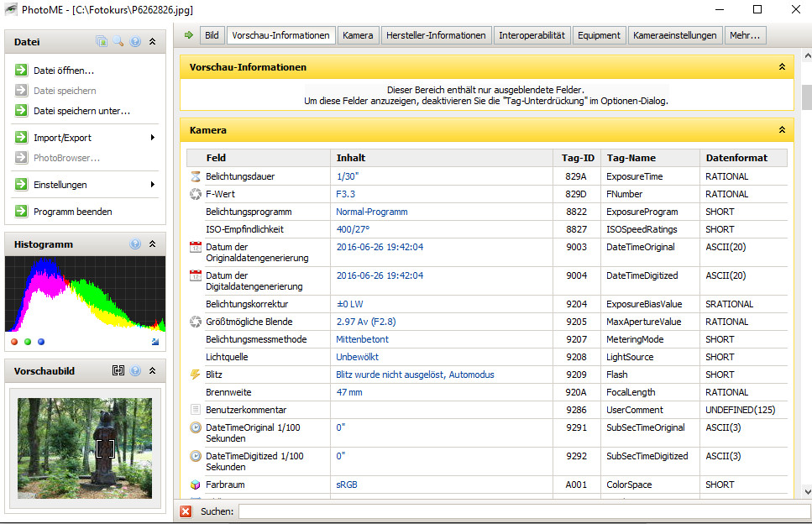Viewport: 812px width, 524px height.
Task: Switch to the Hersteller-Informationen tab
Action: (x=437, y=35)
